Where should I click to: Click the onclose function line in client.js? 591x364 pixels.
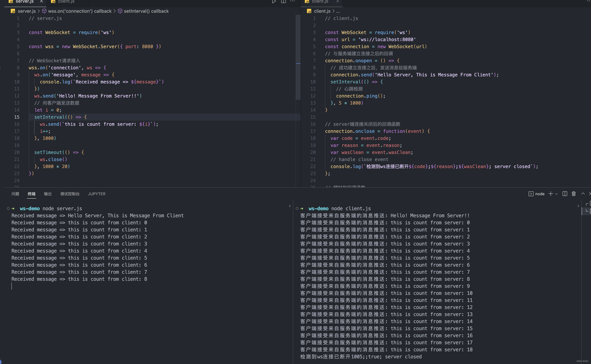(x=377, y=131)
